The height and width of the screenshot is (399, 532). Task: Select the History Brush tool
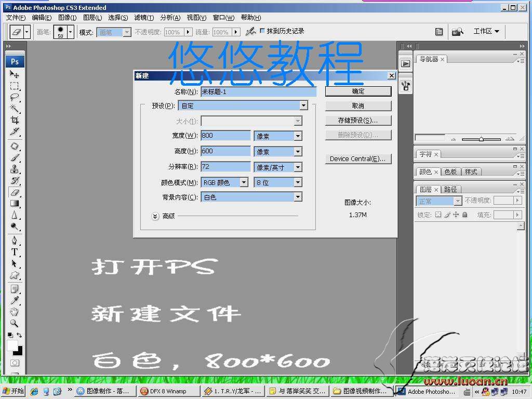point(14,180)
